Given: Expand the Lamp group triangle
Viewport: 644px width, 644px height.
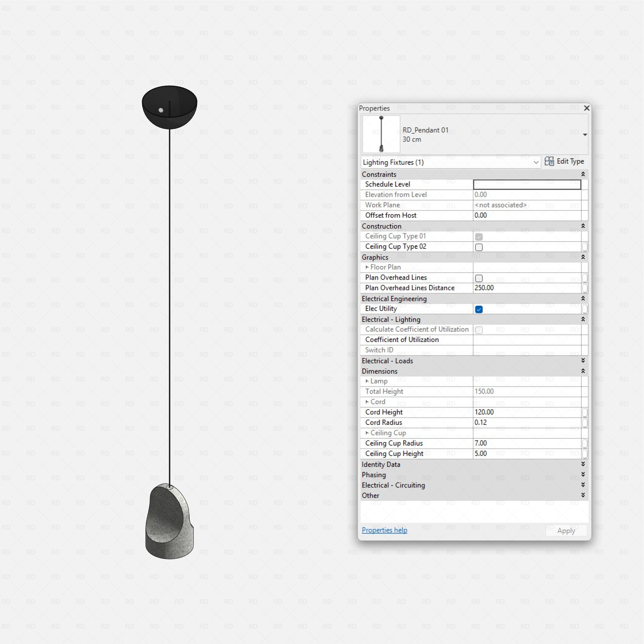Looking at the screenshot, I should coord(367,381).
